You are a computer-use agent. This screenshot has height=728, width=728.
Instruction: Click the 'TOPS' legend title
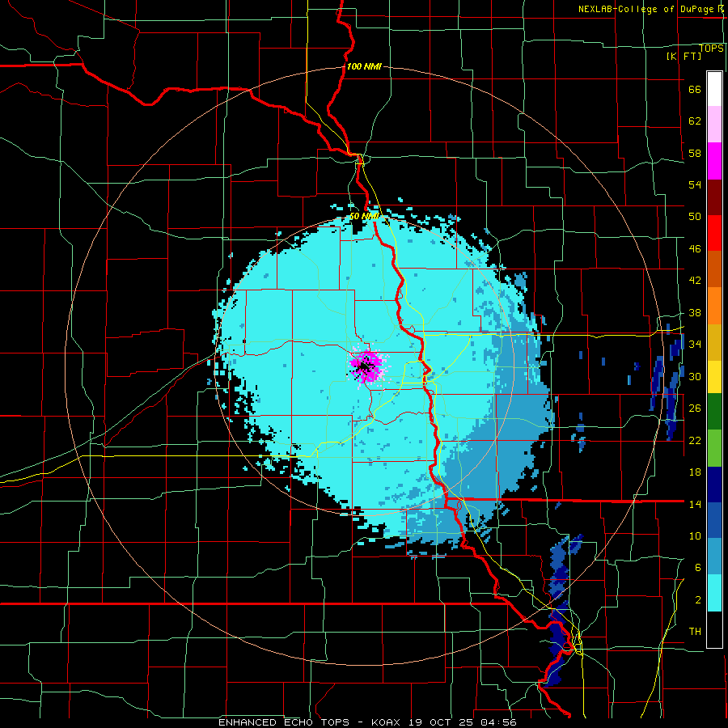coord(711,48)
